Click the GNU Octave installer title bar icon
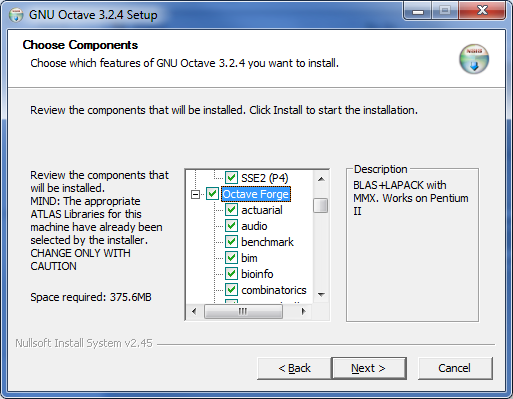Viewport: 513px width, 399px height. (16, 15)
